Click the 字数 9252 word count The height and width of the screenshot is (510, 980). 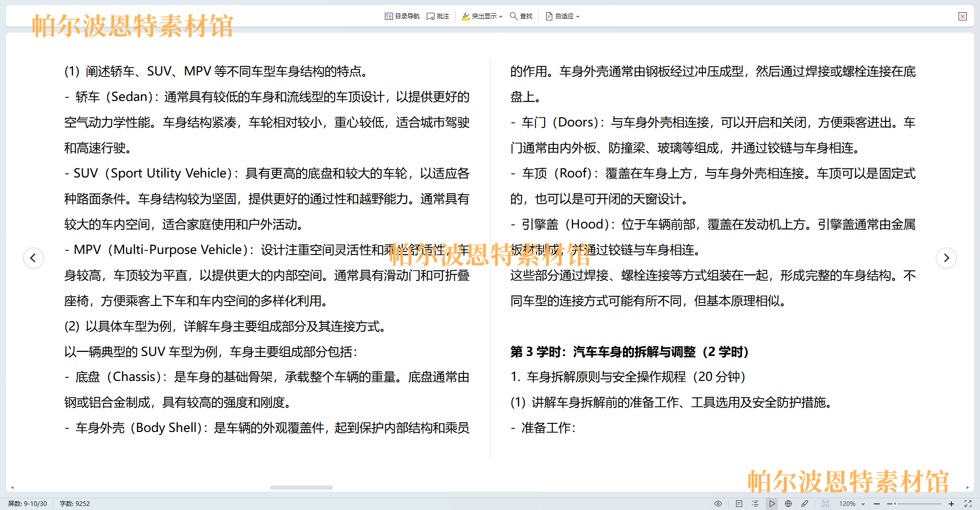click(75, 503)
